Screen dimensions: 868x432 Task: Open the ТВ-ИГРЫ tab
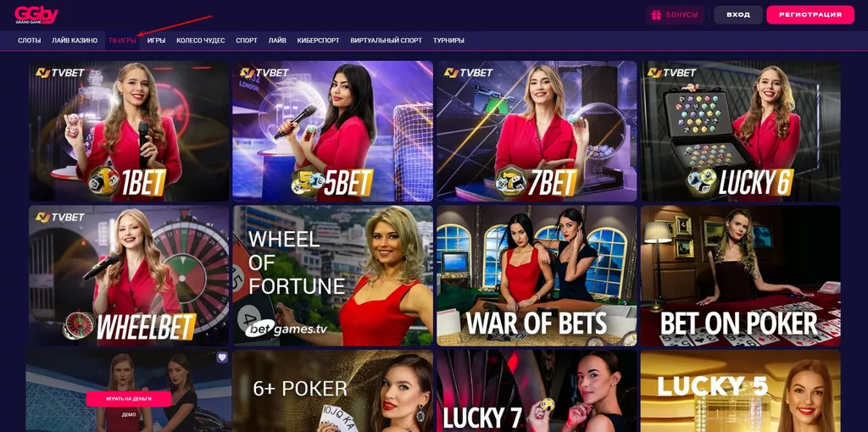(x=122, y=41)
